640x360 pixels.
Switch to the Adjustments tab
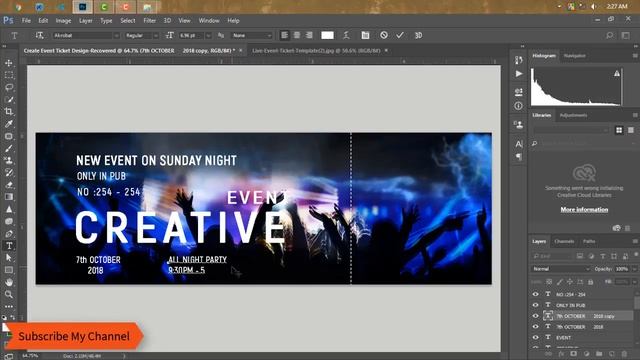pyautogui.click(x=573, y=116)
